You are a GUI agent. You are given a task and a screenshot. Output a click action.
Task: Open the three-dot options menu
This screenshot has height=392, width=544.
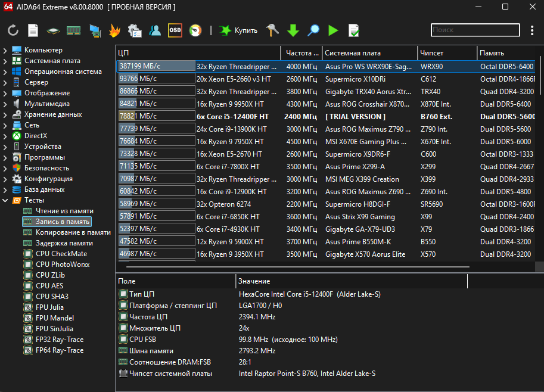click(532, 30)
